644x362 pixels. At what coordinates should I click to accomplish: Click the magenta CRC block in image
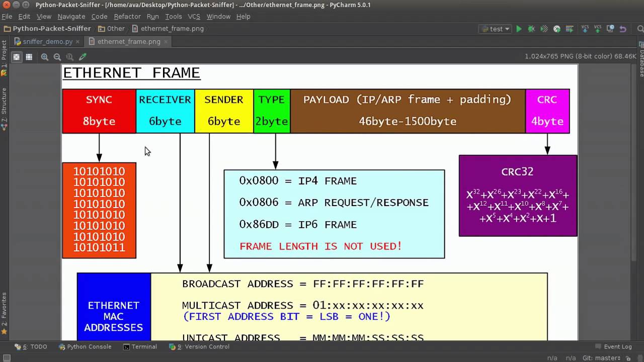coord(547,111)
